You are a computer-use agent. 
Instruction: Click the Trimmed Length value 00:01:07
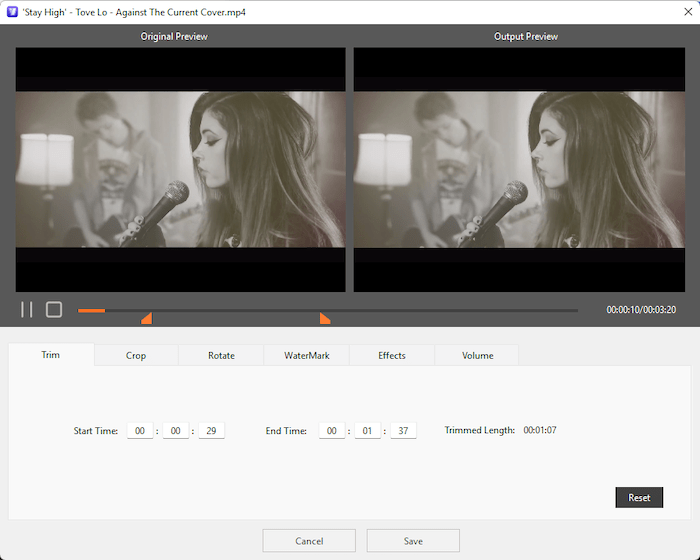[x=540, y=430]
